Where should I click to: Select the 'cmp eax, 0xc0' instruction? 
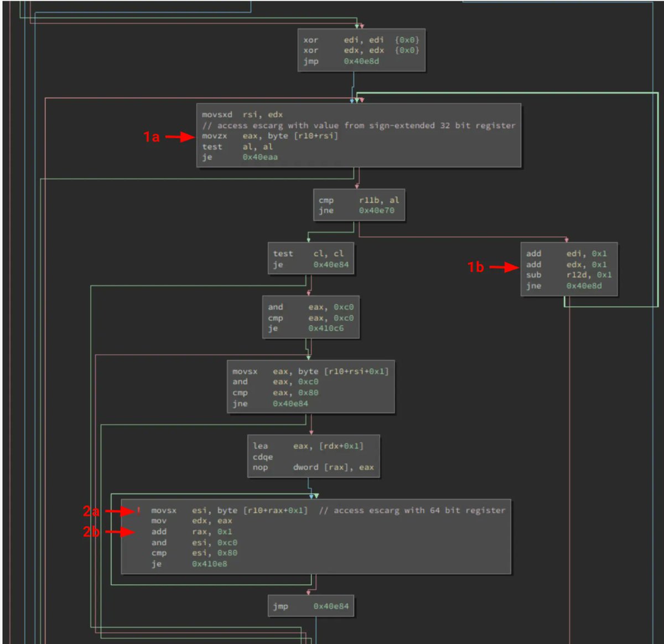(x=311, y=318)
